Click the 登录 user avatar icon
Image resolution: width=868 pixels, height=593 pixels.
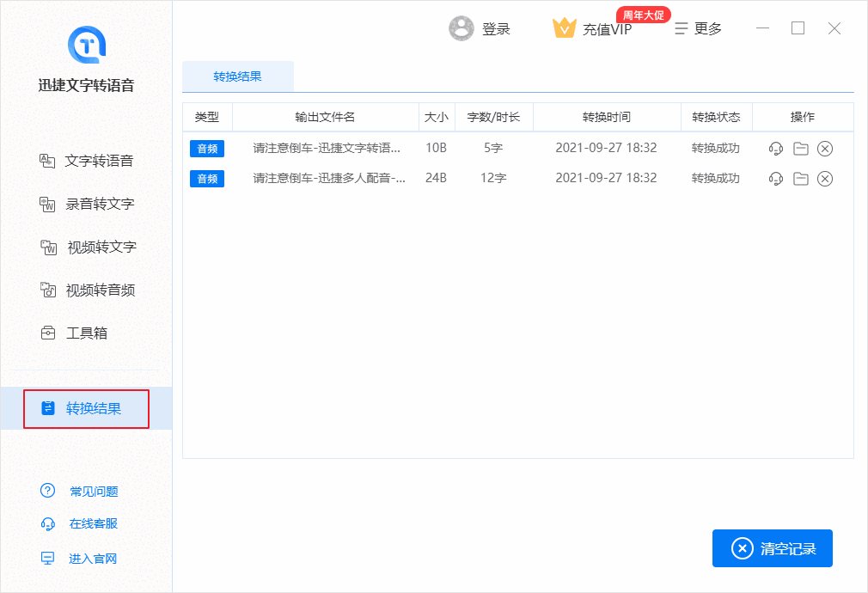point(462,28)
